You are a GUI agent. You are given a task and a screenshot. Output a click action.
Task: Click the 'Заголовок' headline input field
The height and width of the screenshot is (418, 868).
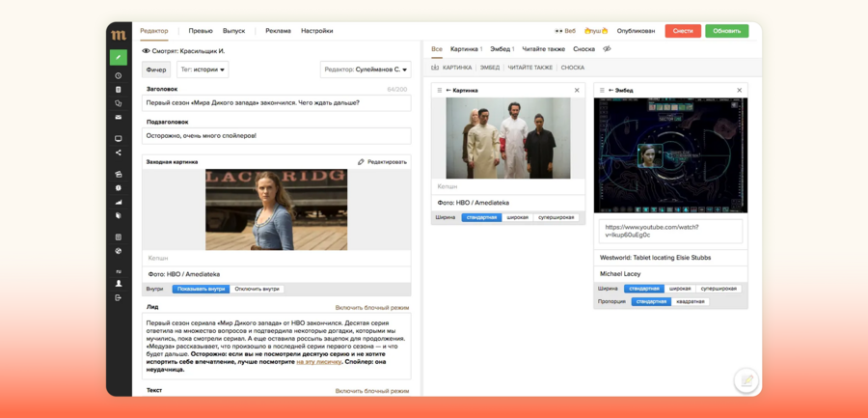[276, 102]
